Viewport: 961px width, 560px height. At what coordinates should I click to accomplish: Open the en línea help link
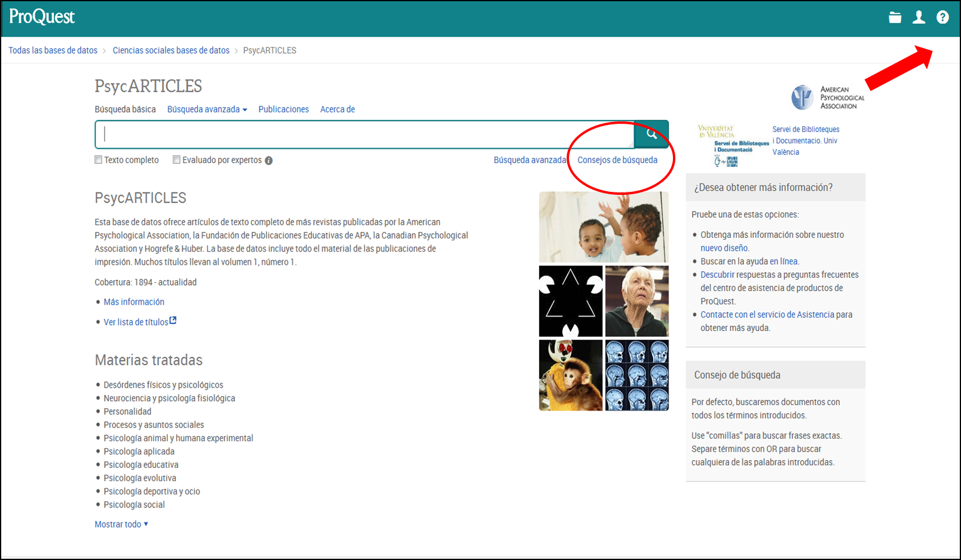[784, 261]
